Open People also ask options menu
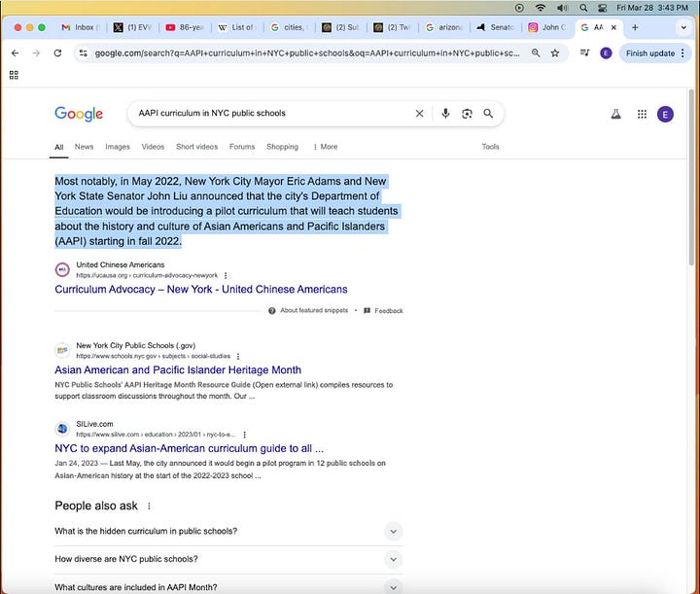The image size is (700, 594). tap(149, 507)
